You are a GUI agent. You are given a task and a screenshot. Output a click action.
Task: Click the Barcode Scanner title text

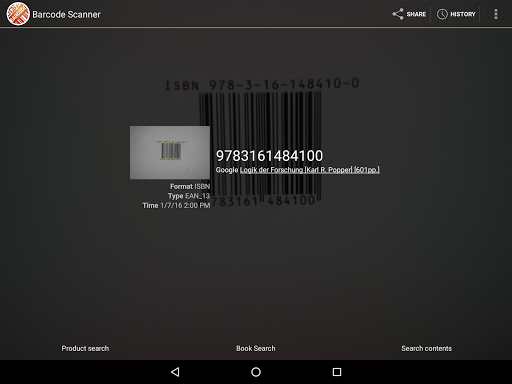66,14
